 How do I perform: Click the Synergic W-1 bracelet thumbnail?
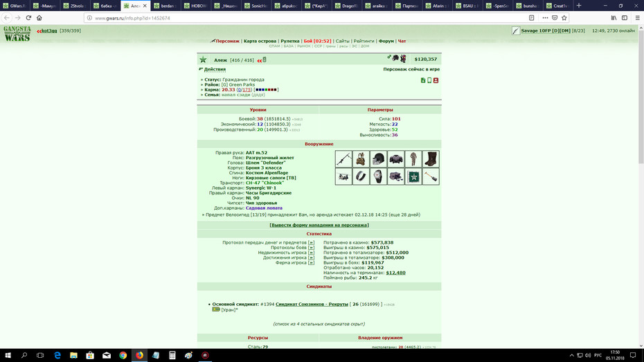[x=361, y=177]
